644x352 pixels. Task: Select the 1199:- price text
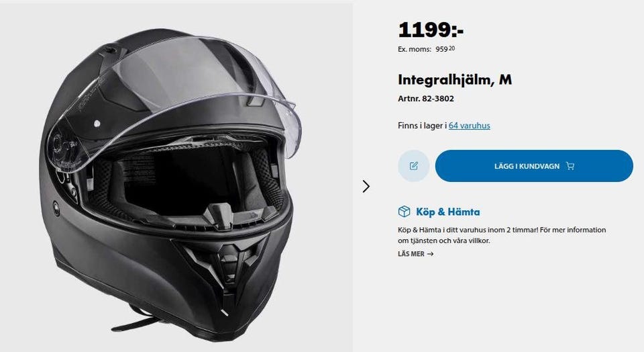coord(431,30)
